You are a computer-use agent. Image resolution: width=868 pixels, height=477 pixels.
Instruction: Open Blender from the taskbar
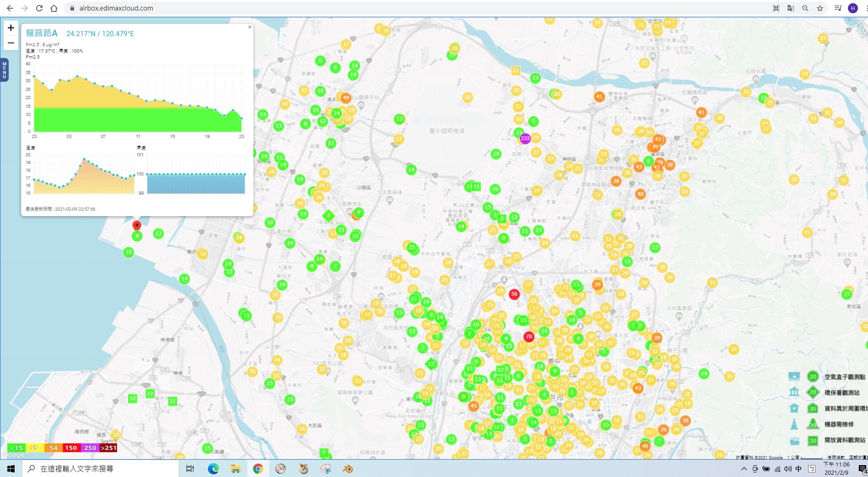(x=348, y=468)
